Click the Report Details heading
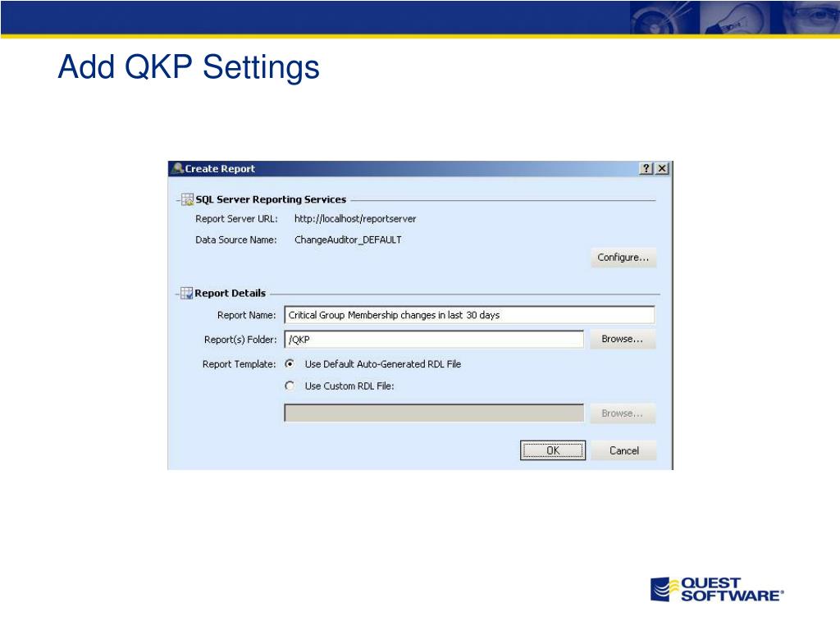The height and width of the screenshot is (630, 840). 231,293
